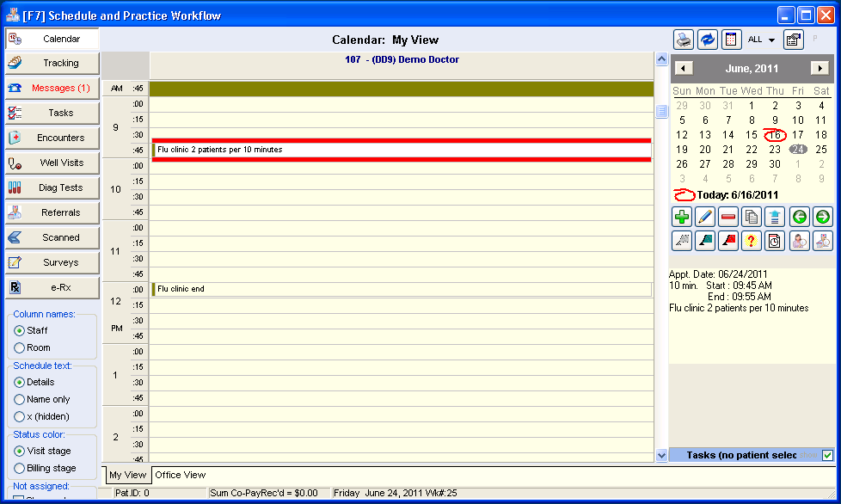Open the Scanned documents section
841x504 pixels.
[x=52, y=237]
